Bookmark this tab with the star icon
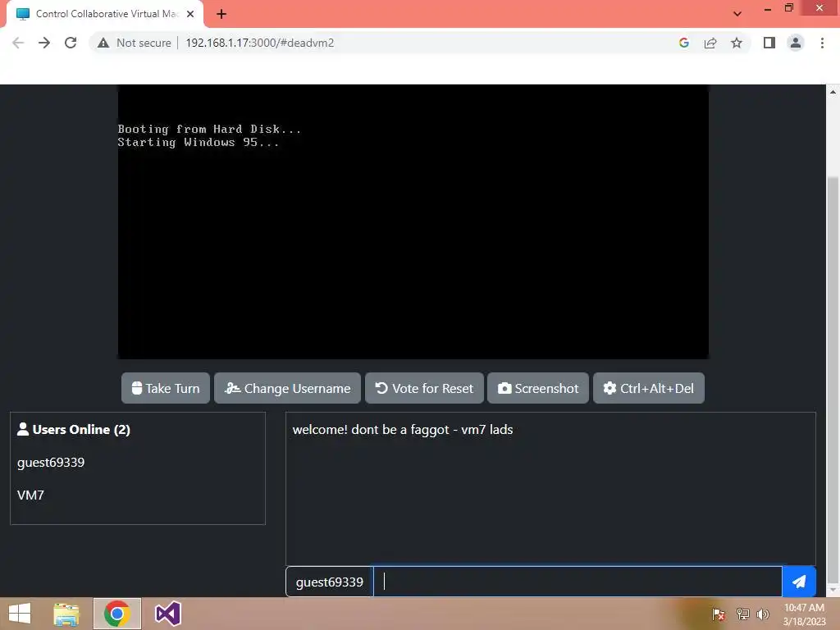This screenshot has width=840, height=630. click(x=737, y=43)
